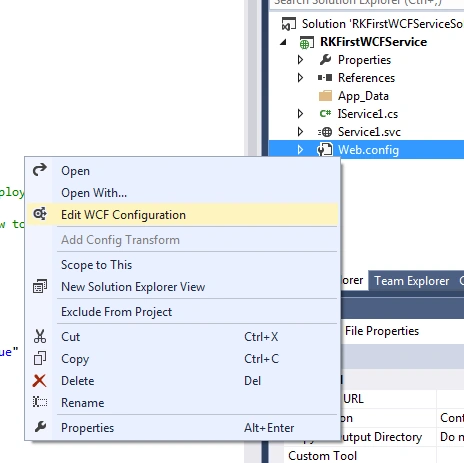The width and height of the screenshot is (464, 463).
Task: Click the Open arrow icon in context menu
Action: pyautogui.click(x=40, y=170)
